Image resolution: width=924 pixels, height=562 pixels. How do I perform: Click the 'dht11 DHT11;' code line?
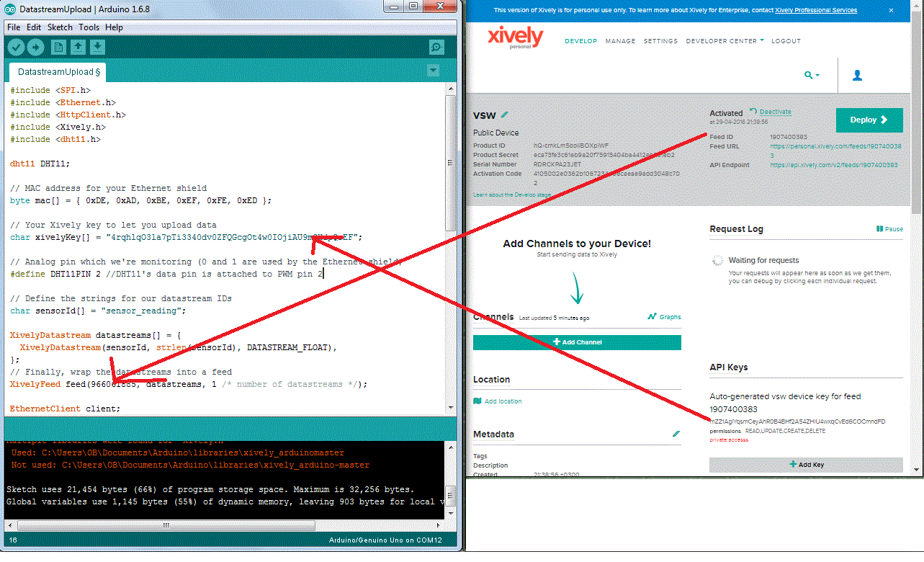tap(40, 164)
